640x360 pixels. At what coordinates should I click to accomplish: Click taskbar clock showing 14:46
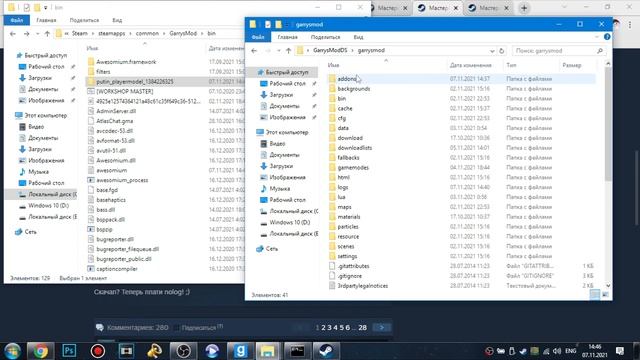[595, 351]
